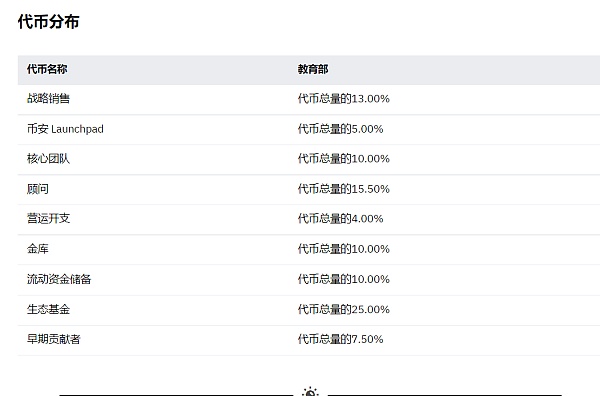
Task: Select the 顾问 row label
Action: pyautogui.click(x=38, y=189)
